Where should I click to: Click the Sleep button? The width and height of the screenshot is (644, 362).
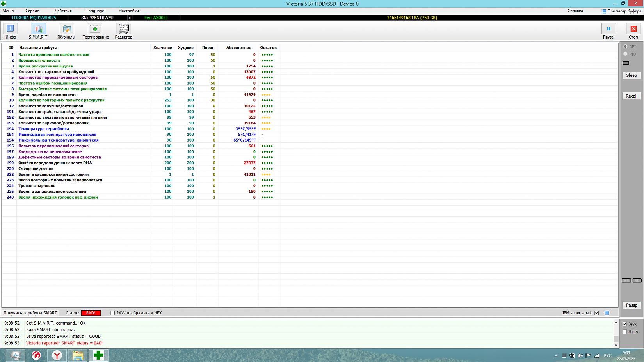point(631,75)
